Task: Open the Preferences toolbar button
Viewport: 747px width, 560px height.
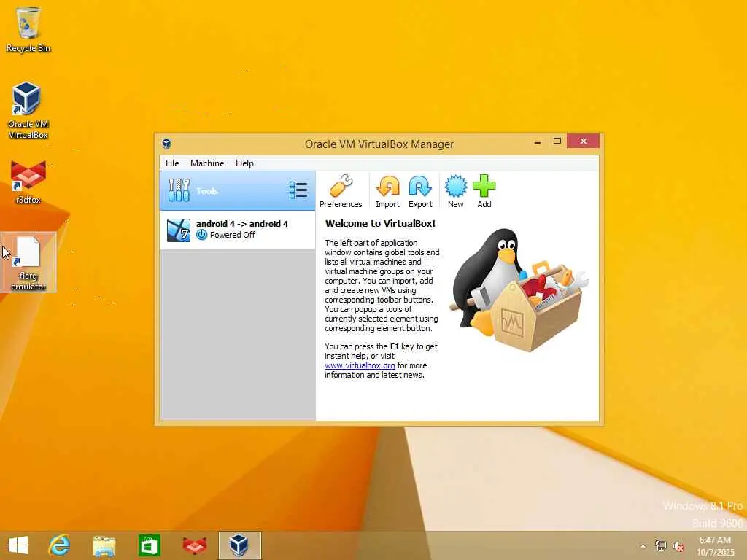Action: pyautogui.click(x=341, y=192)
